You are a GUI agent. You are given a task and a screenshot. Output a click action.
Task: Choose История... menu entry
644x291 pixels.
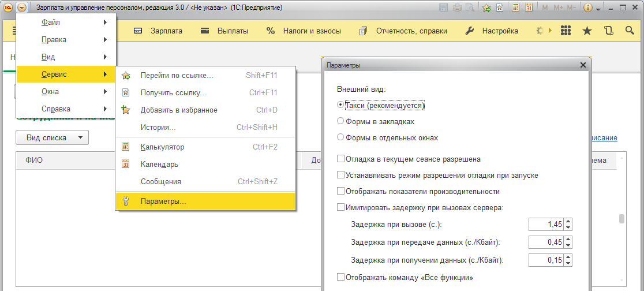coord(205,128)
